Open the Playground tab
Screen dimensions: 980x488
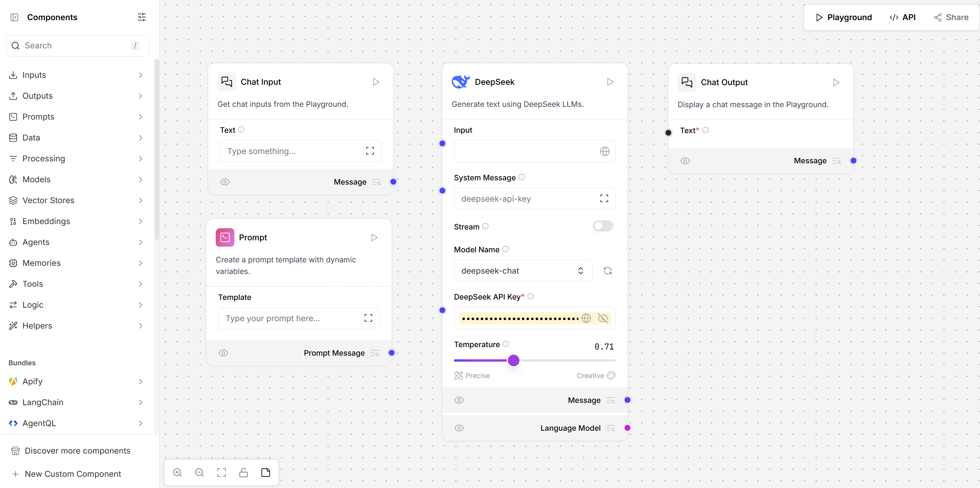click(x=844, y=17)
